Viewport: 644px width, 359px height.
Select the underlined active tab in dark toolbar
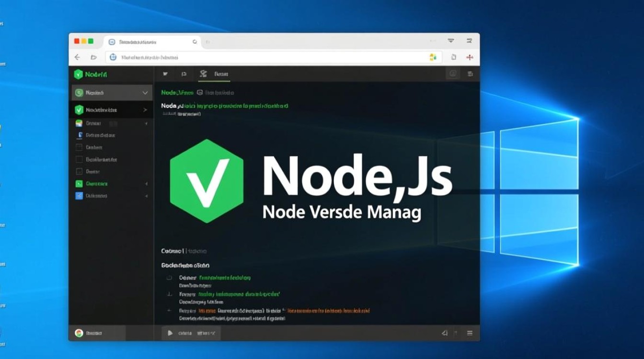pyautogui.click(x=216, y=74)
